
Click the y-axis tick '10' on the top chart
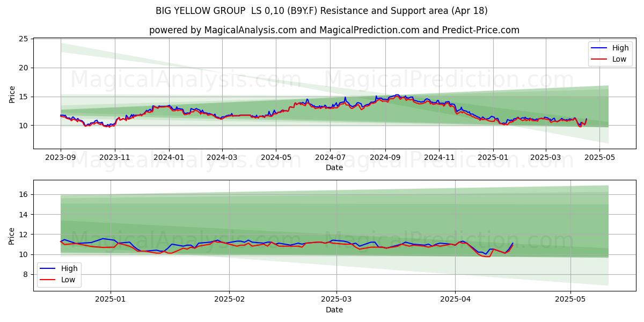(x=24, y=126)
